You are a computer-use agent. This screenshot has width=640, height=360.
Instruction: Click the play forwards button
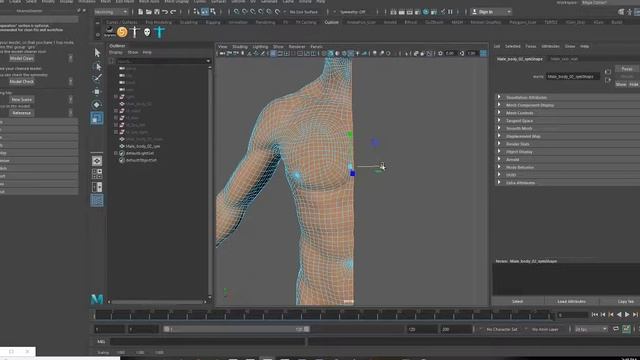(x=627, y=314)
